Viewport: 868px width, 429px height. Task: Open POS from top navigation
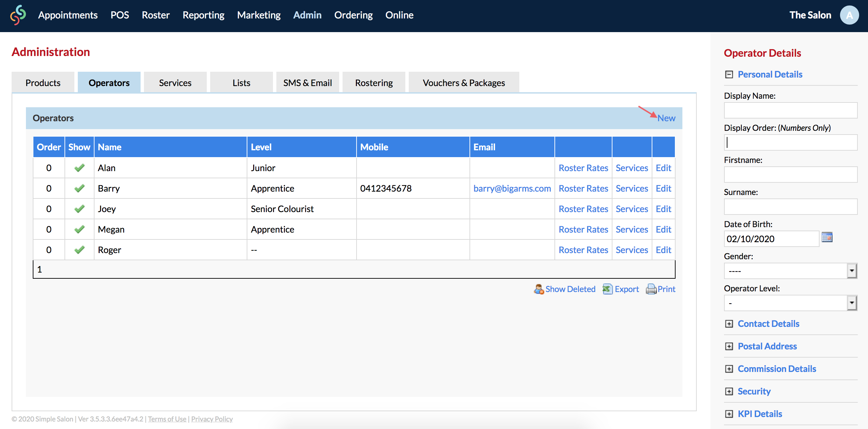120,15
